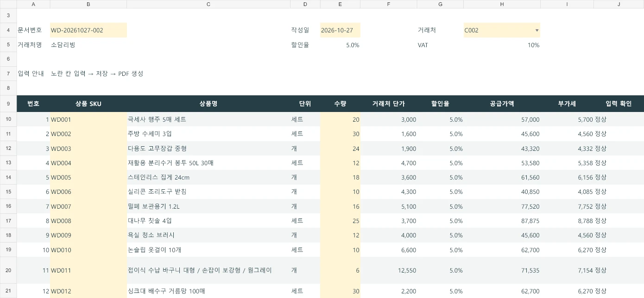Click product name 밀폐 보관용기 1.2L
Viewport: 644px width, 298px height.
tap(153, 206)
